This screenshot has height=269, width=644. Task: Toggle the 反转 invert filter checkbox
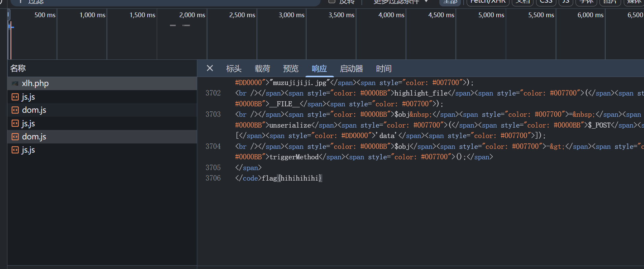tap(332, 1)
